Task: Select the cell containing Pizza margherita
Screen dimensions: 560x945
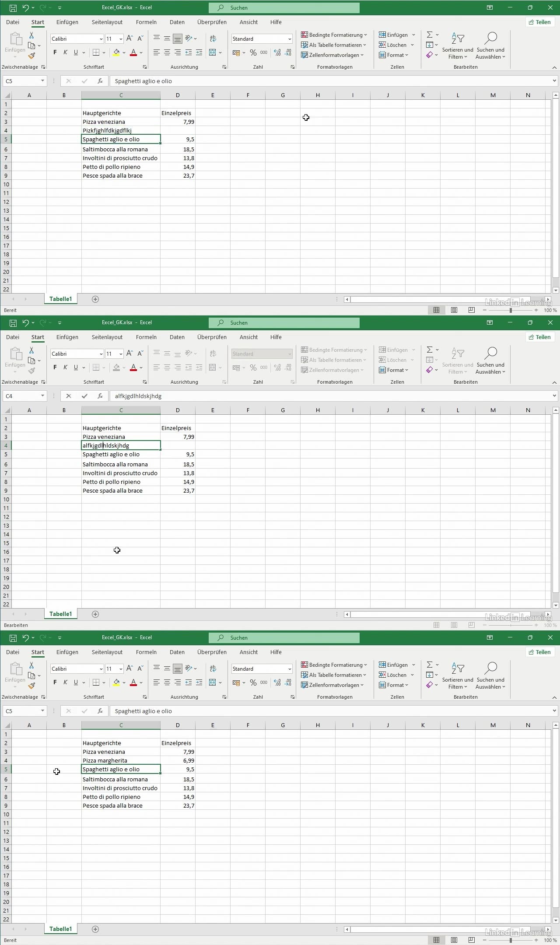Action: point(121,761)
